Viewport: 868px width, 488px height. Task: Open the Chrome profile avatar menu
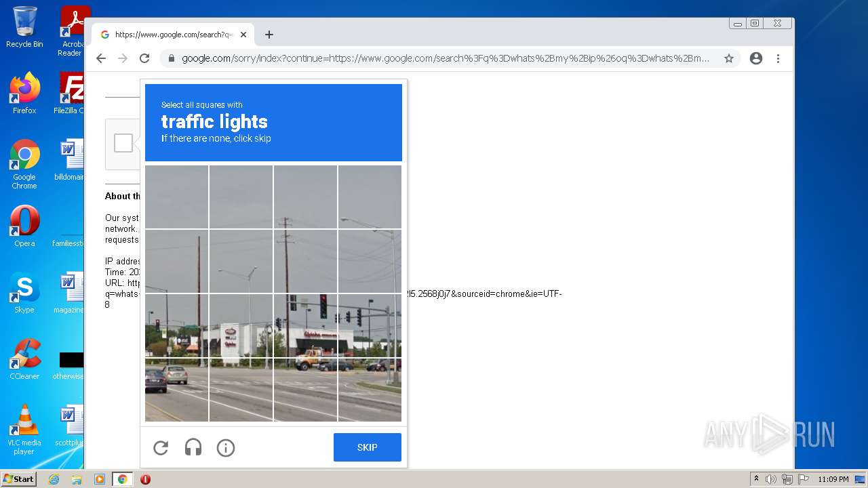[x=756, y=58]
